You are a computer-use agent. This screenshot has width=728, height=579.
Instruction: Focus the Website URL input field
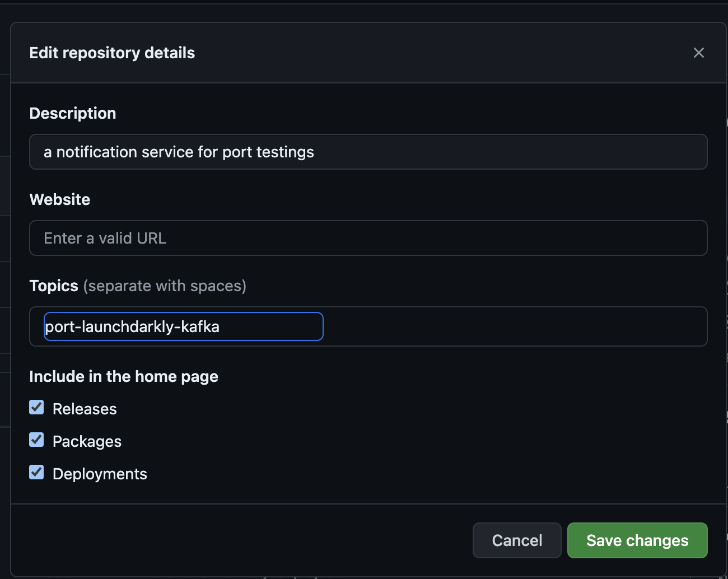tap(368, 238)
